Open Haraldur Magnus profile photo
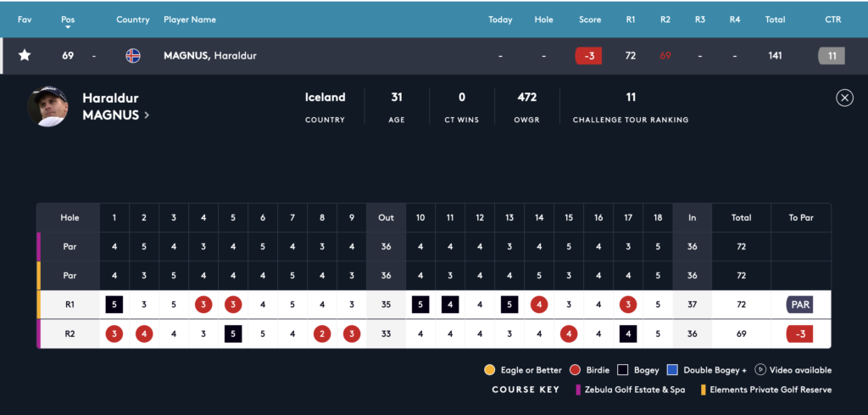The image size is (868, 415). pos(48,106)
